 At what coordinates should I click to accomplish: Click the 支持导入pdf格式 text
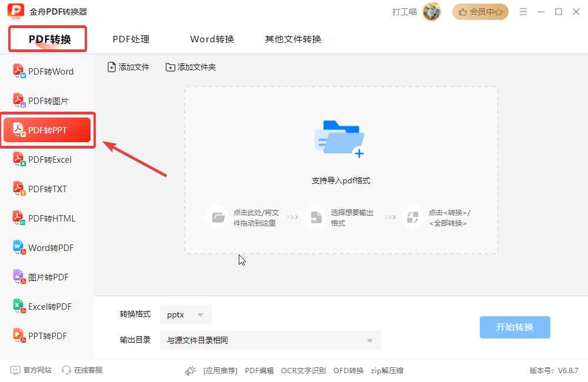click(x=340, y=180)
